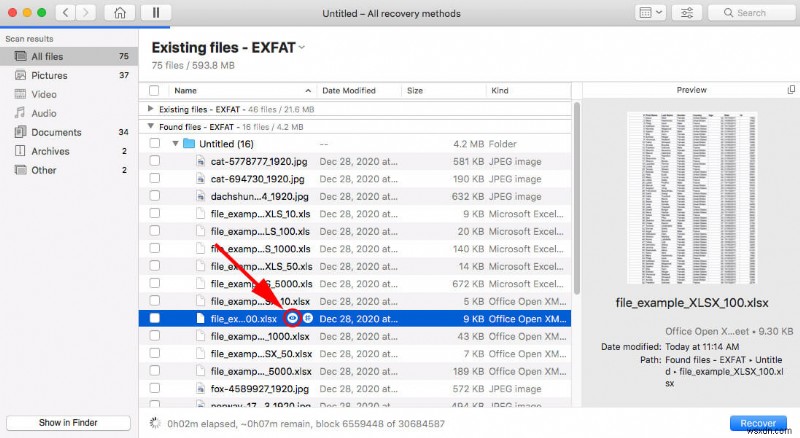Collapse the Found files - EXFAT group
The height and width of the screenshot is (438, 800).
click(150, 126)
